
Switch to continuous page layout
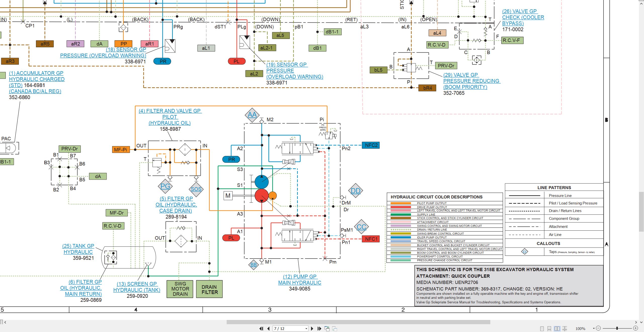pos(549,328)
